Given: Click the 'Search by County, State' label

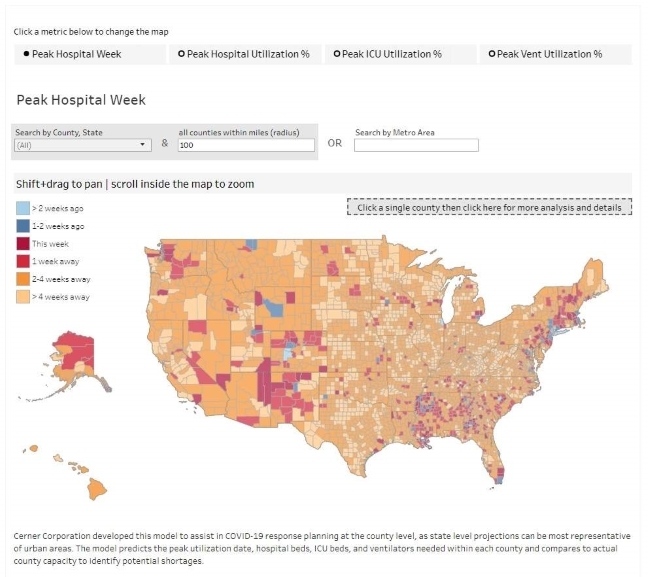Looking at the screenshot, I should pos(58,132).
